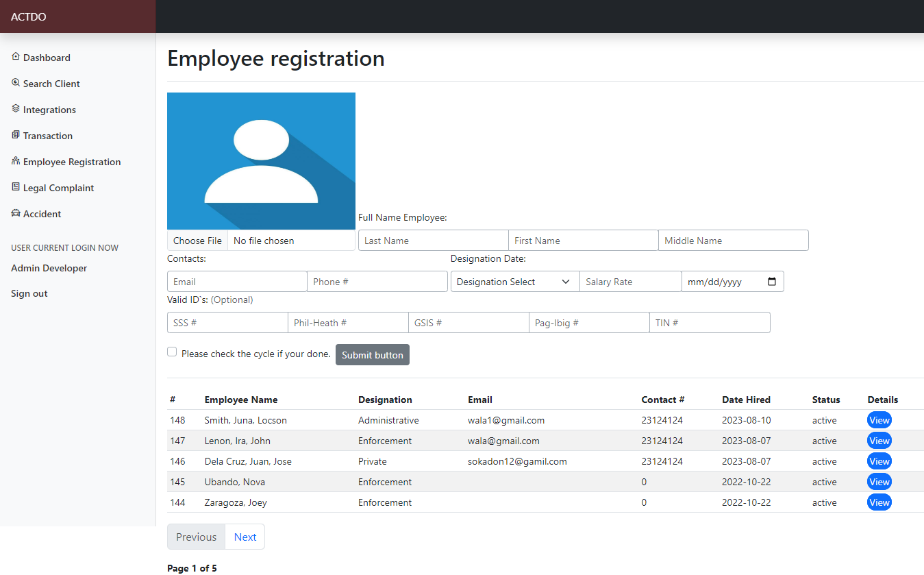The width and height of the screenshot is (924, 575).
Task: Open calendar picker icon in date field
Action: (772, 282)
